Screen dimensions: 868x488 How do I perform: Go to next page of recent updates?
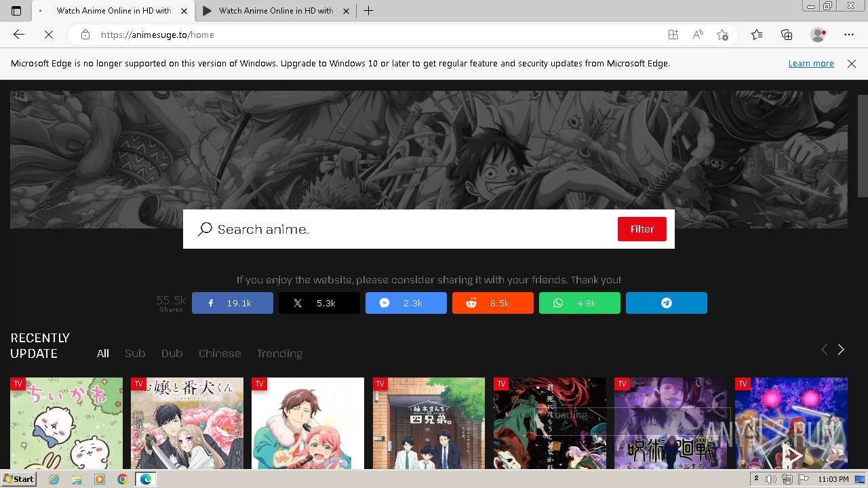tap(841, 350)
